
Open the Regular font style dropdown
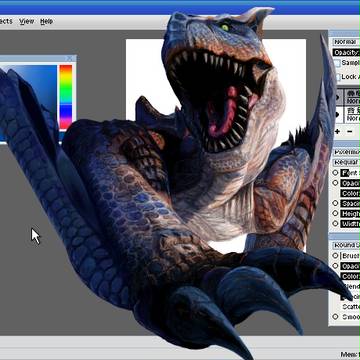click(x=346, y=162)
